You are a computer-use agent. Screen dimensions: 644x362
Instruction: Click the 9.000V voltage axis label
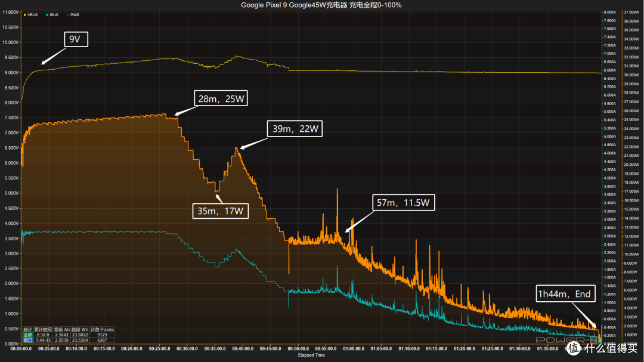pyautogui.click(x=11, y=73)
